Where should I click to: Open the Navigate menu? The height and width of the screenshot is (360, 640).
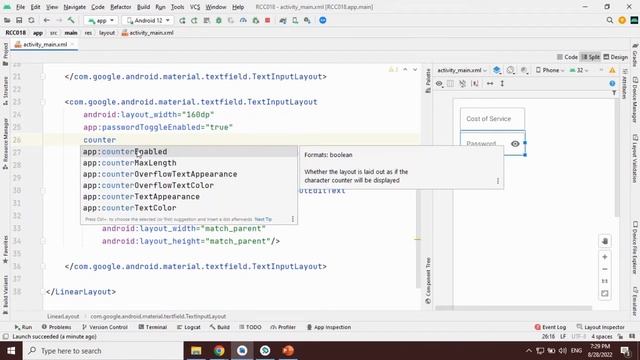point(75,7)
